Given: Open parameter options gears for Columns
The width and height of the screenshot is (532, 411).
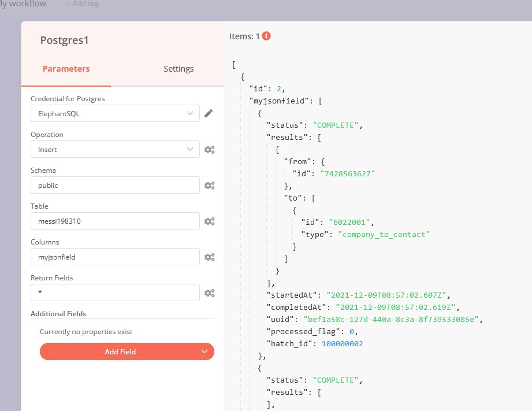Looking at the screenshot, I should [x=209, y=257].
